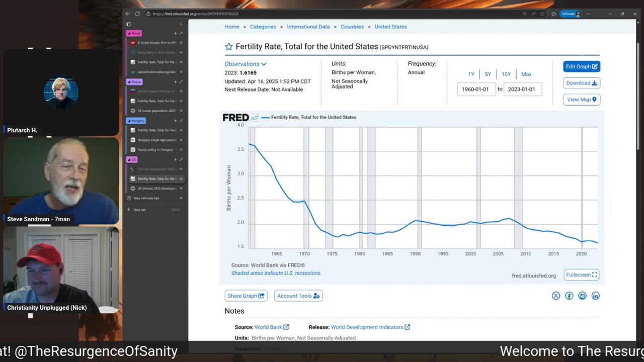Image resolution: width=644 pixels, height=362 pixels.
Task: Click the start date field 1960-01-01
Action: (x=476, y=89)
